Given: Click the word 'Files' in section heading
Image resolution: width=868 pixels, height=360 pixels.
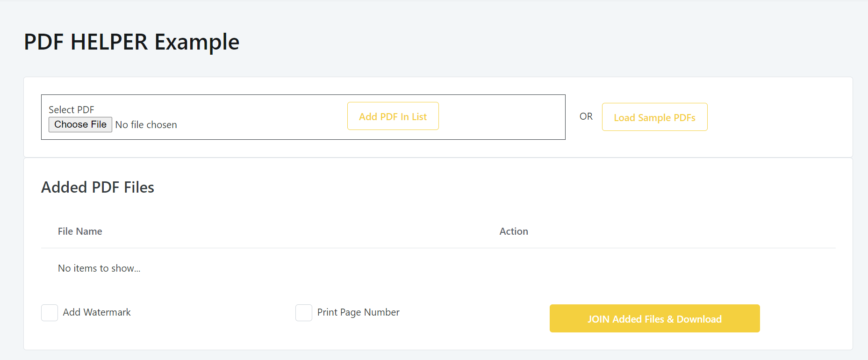Looking at the screenshot, I should 139,187.
